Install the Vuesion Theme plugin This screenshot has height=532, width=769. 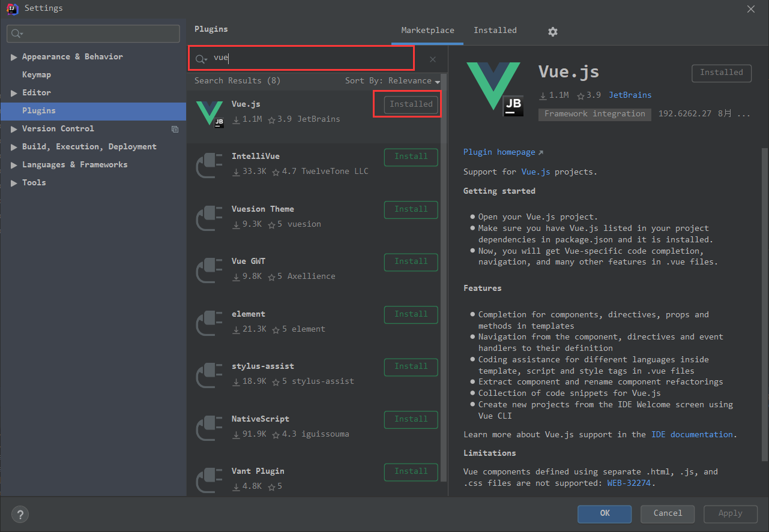click(411, 209)
